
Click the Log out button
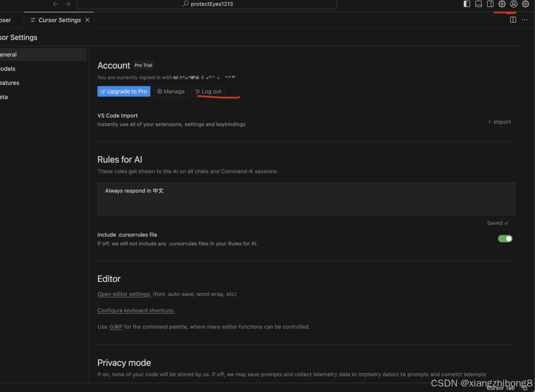coord(209,92)
